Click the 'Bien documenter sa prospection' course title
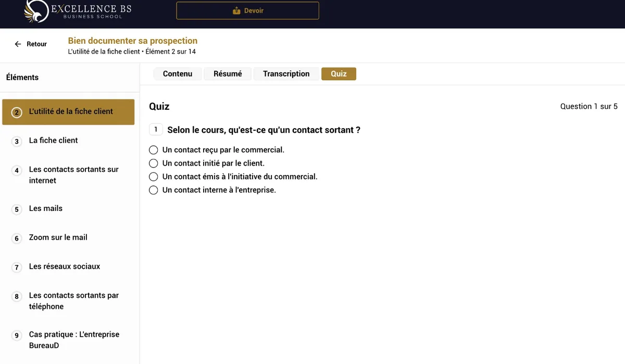 133,41
